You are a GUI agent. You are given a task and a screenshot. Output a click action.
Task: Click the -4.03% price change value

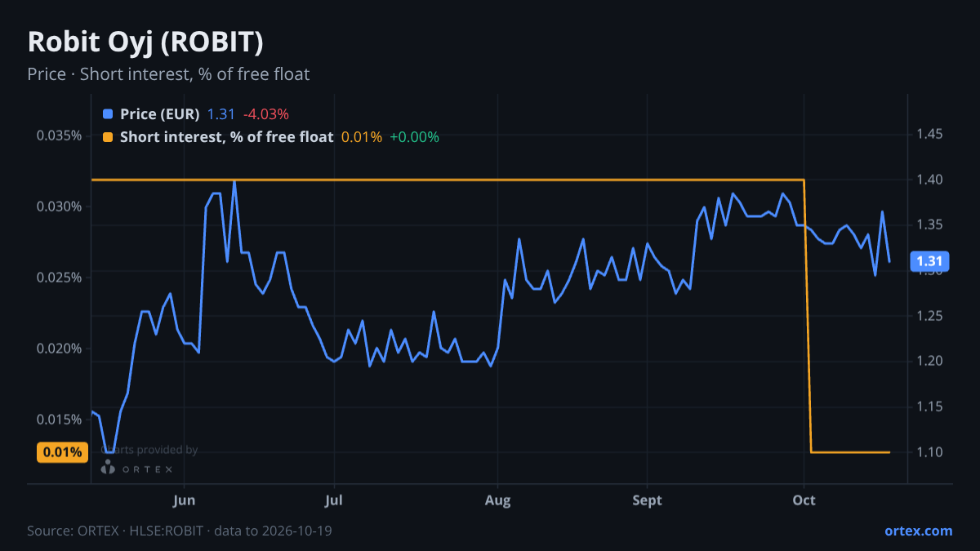pyautogui.click(x=266, y=113)
